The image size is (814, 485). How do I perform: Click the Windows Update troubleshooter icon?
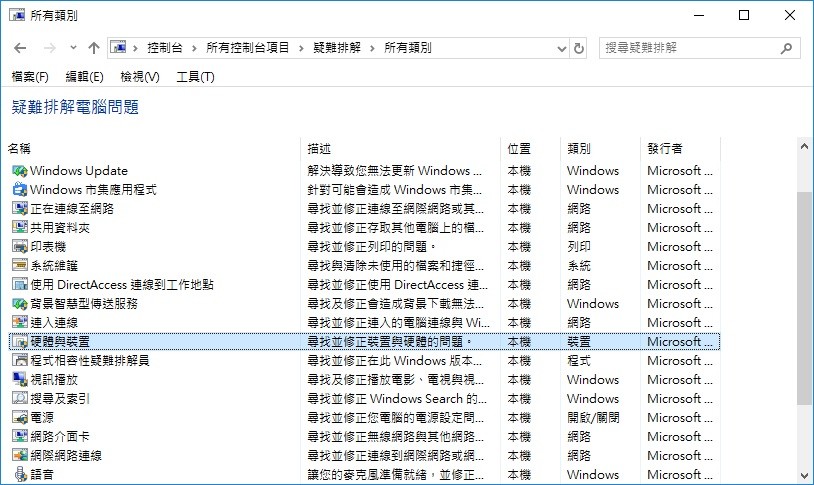pyautogui.click(x=20, y=171)
